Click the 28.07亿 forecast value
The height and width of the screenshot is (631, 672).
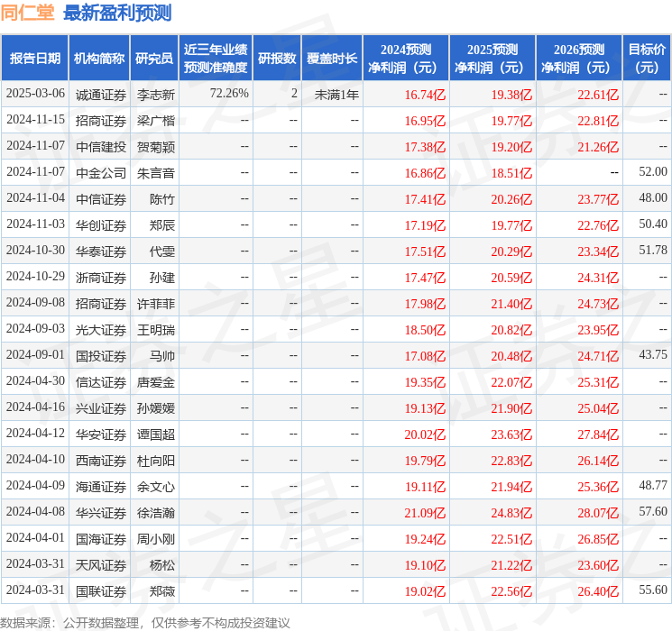[x=598, y=513]
